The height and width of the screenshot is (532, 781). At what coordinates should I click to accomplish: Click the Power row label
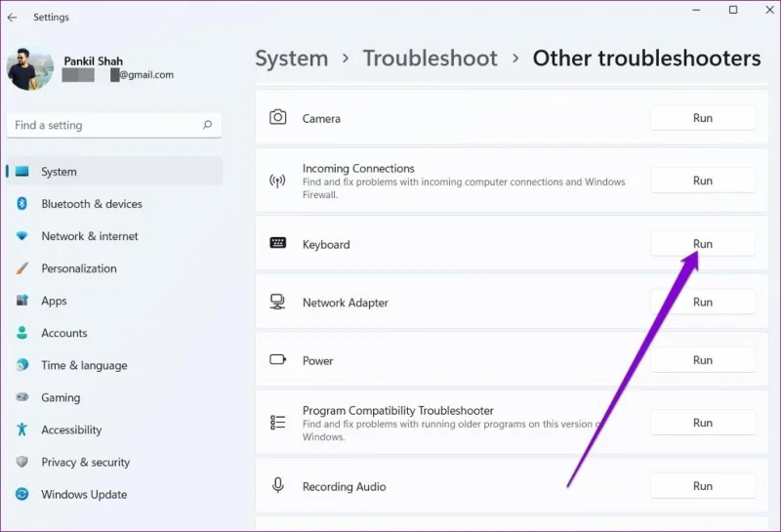[x=318, y=360]
